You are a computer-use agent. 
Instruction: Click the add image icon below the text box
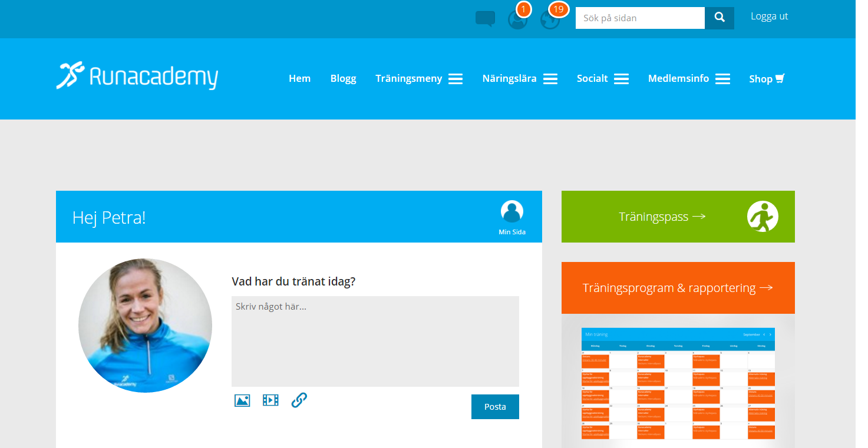pyautogui.click(x=242, y=400)
